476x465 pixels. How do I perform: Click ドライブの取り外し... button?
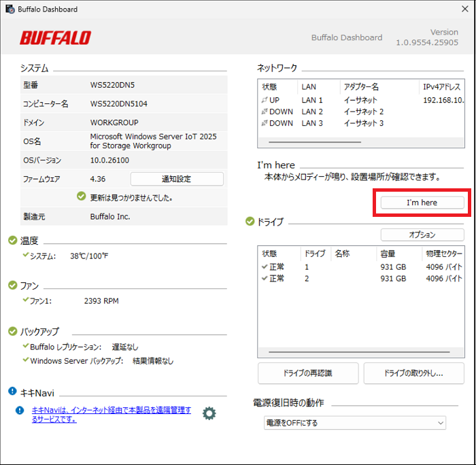(413, 373)
